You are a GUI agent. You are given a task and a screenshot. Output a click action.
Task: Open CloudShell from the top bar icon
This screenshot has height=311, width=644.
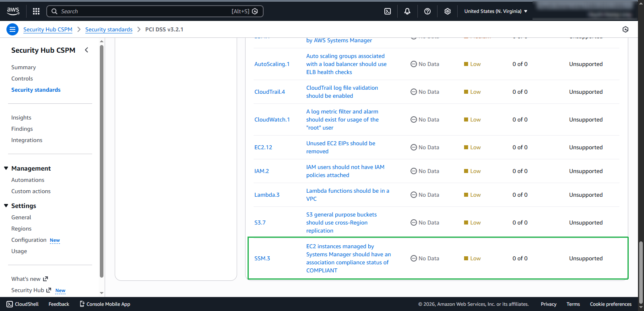(x=388, y=11)
